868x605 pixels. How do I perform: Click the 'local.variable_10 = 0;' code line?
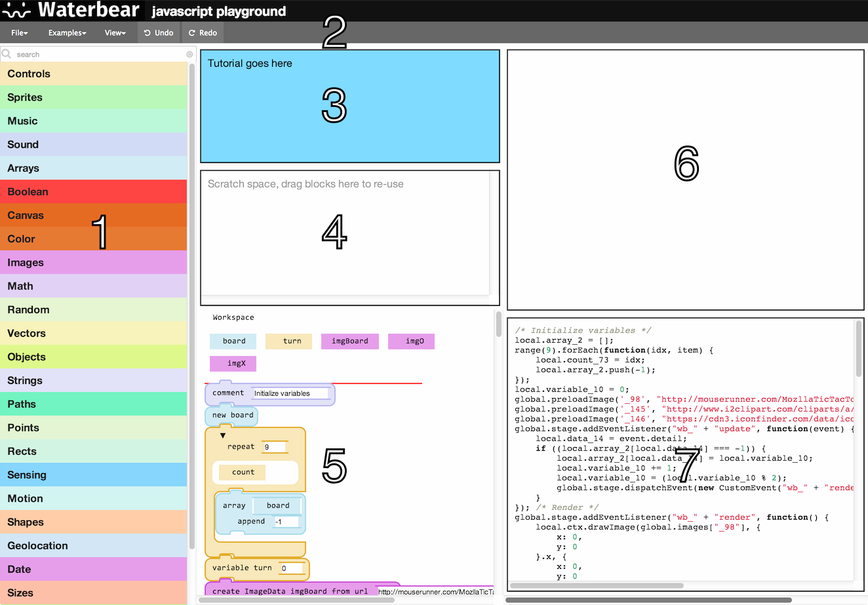pos(572,389)
